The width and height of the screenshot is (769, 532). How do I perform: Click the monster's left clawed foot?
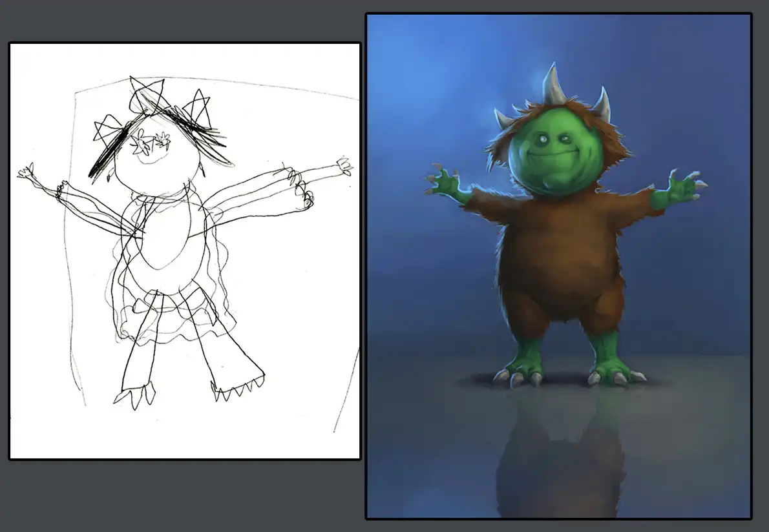[x=520, y=371]
